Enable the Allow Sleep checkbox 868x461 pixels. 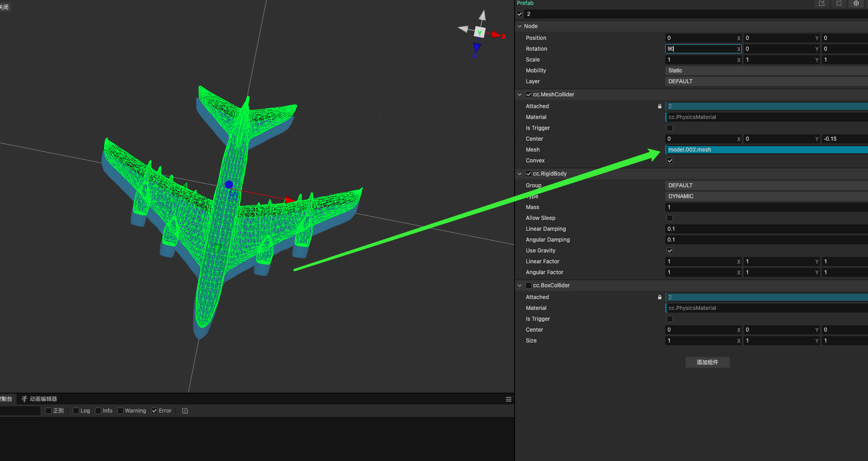tap(670, 218)
